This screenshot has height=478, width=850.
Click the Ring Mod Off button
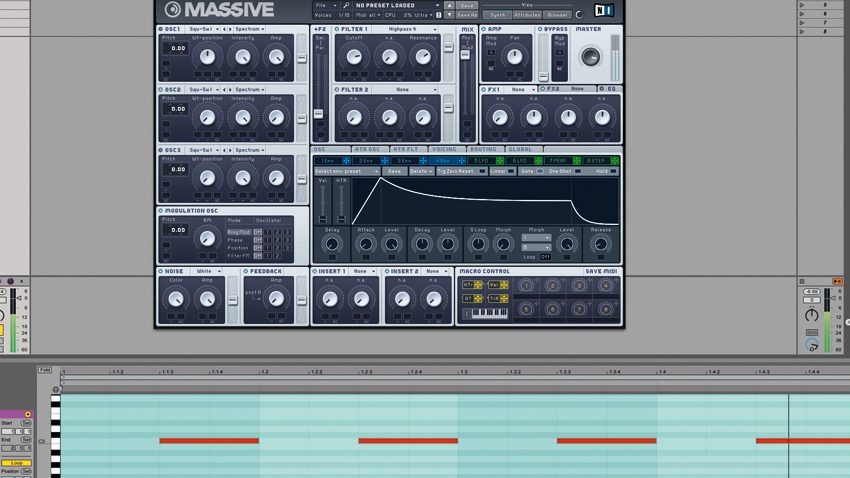[257, 232]
